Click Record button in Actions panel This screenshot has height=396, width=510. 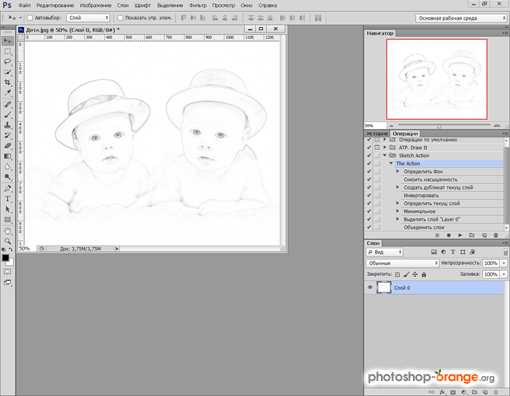[x=449, y=235]
